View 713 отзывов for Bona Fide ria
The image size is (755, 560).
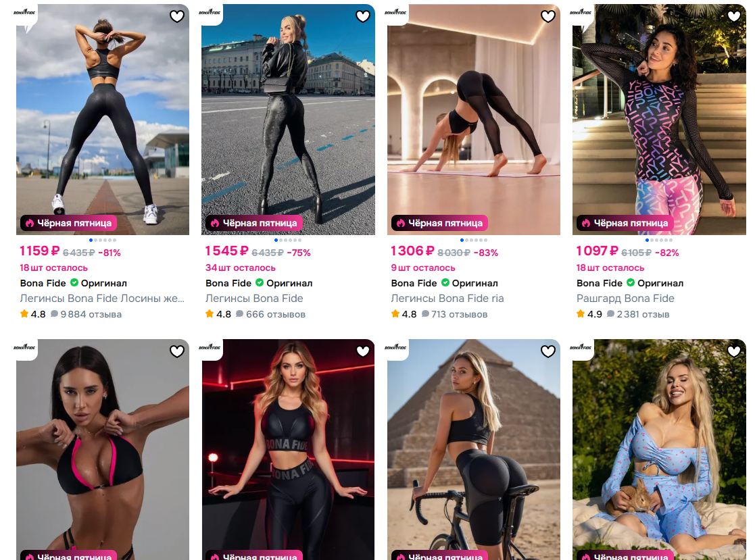point(454,314)
